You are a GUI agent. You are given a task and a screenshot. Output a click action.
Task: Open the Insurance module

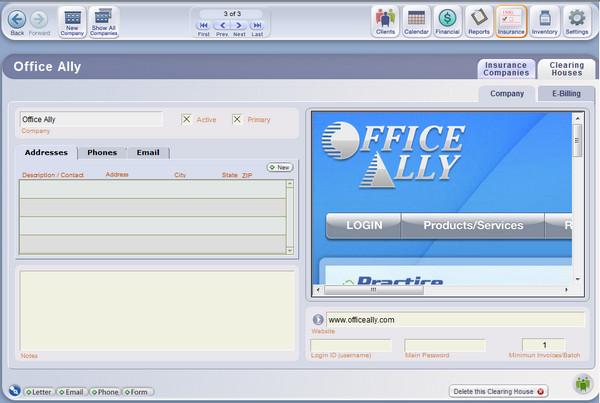[x=511, y=21]
